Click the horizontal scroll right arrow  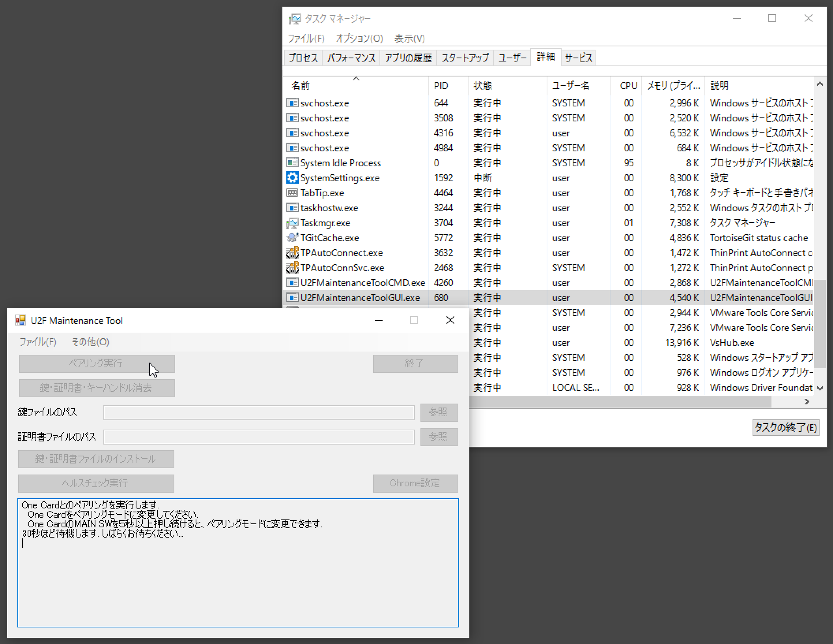(x=807, y=402)
